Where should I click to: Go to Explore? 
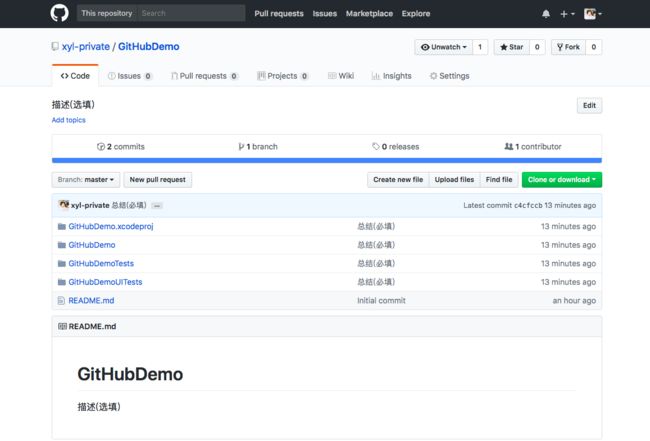coord(416,13)
